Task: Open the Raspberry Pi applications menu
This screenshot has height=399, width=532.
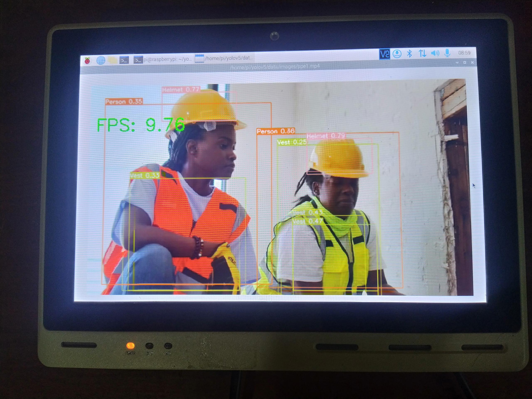Action: coord(87,60)
